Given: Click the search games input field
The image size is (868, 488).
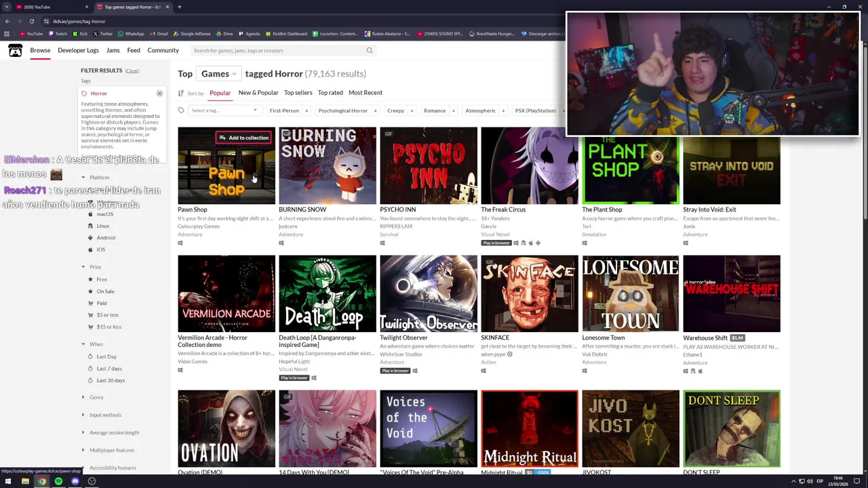Looking at the screenshot, I should point(278,50).
